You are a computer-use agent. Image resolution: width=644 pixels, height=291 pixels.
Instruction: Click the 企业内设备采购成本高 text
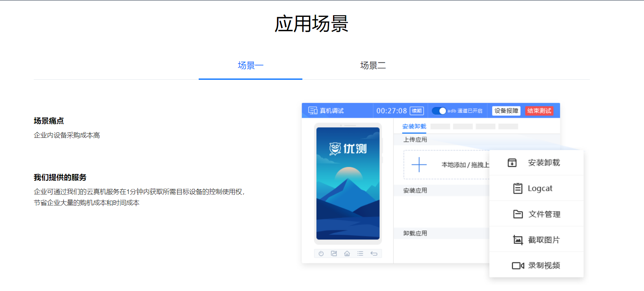tap(67, 135)
